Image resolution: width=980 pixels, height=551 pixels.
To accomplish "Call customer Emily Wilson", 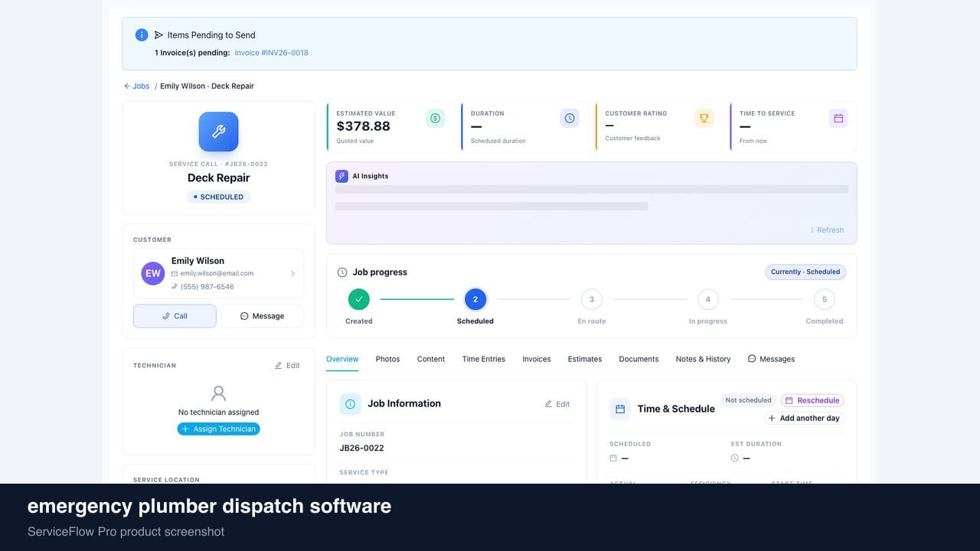I will click(175, 316).
